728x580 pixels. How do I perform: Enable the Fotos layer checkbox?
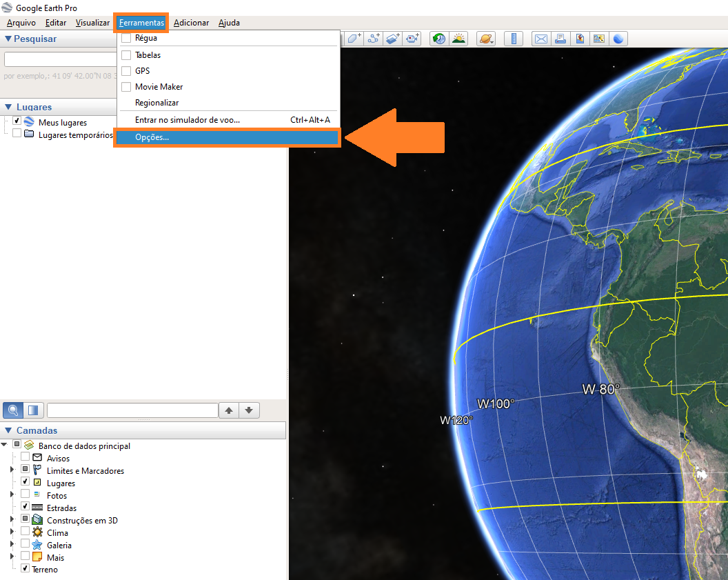pos(26,495)
